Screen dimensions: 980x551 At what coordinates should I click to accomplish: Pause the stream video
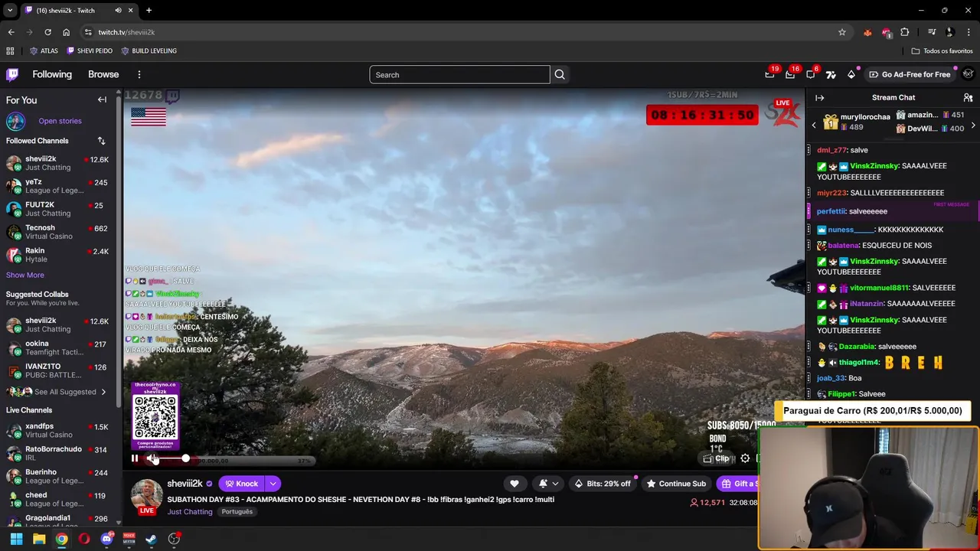click(135, 458)
